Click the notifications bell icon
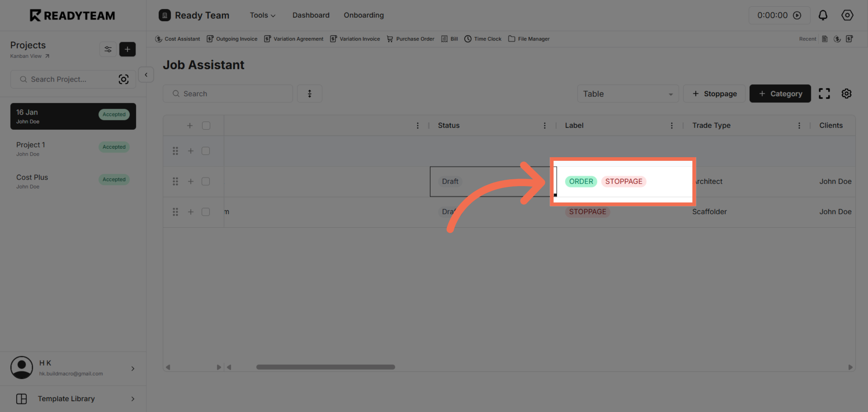Screen dimensions: 868x412 (823, 15)
